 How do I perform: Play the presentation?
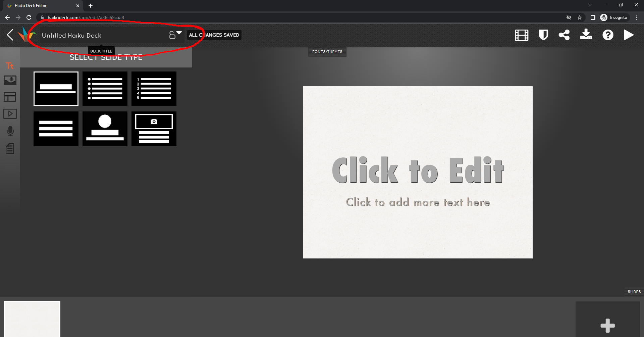point(629,35)
